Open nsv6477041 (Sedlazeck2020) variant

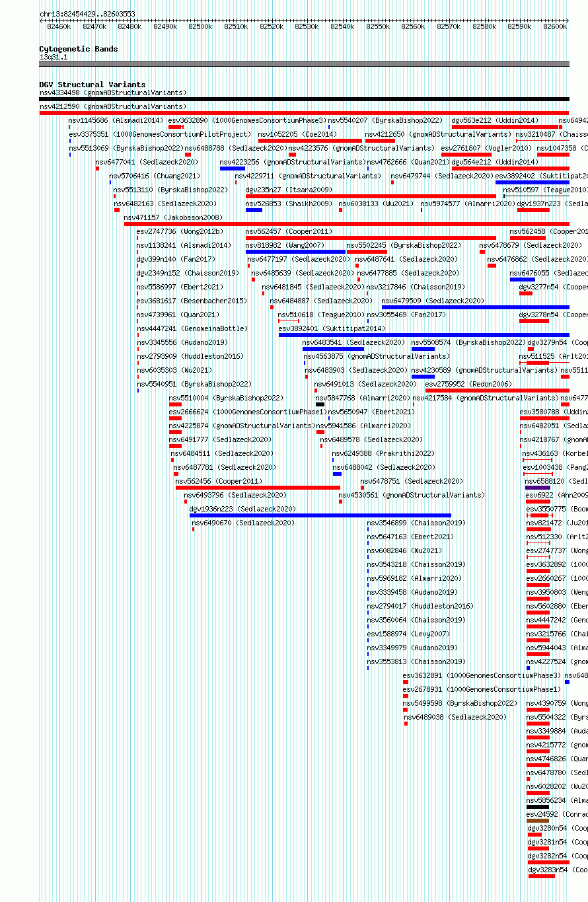click(146, 162)
